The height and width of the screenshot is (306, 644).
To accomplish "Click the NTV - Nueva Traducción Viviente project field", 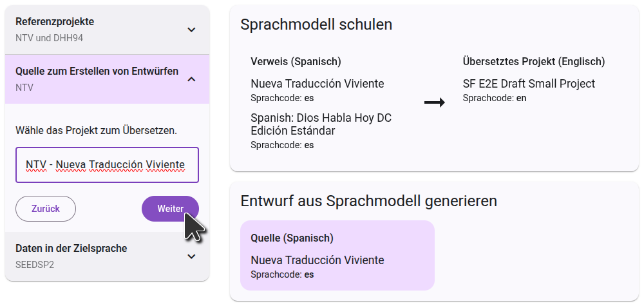I will [107, 165].
